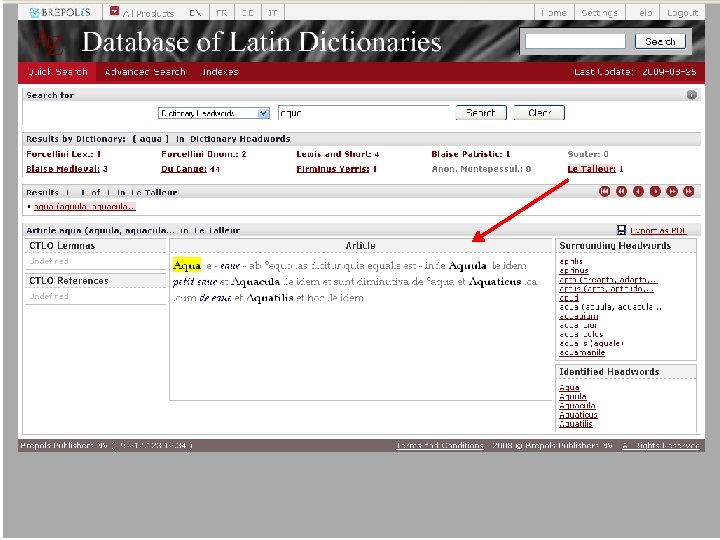Click Export as PDF link

(658, 231)
